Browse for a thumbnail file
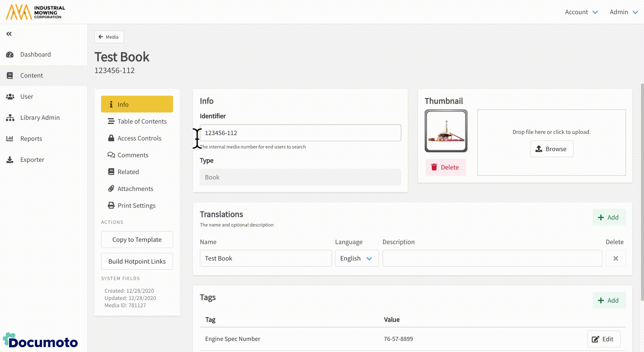 pyautogui.click(x=551, y=149)
